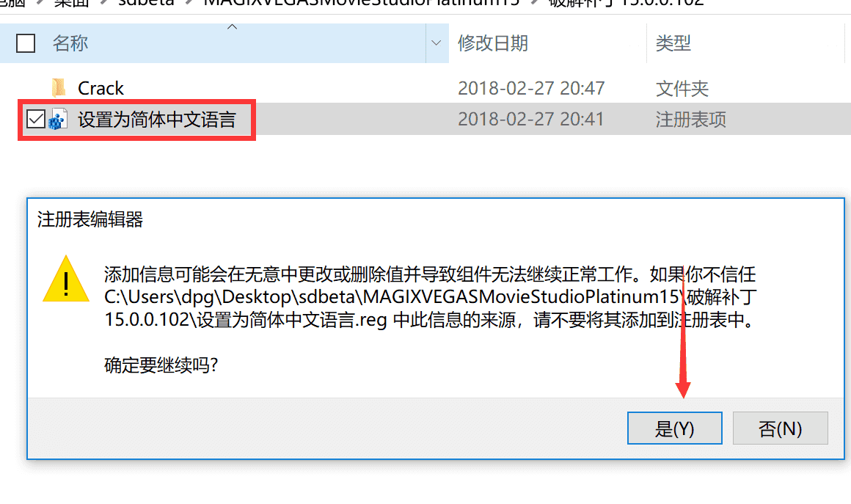851x504 pixels.
Task: Click the registry file icon for 设置为简体中文语言
Action: pos(58,120)
